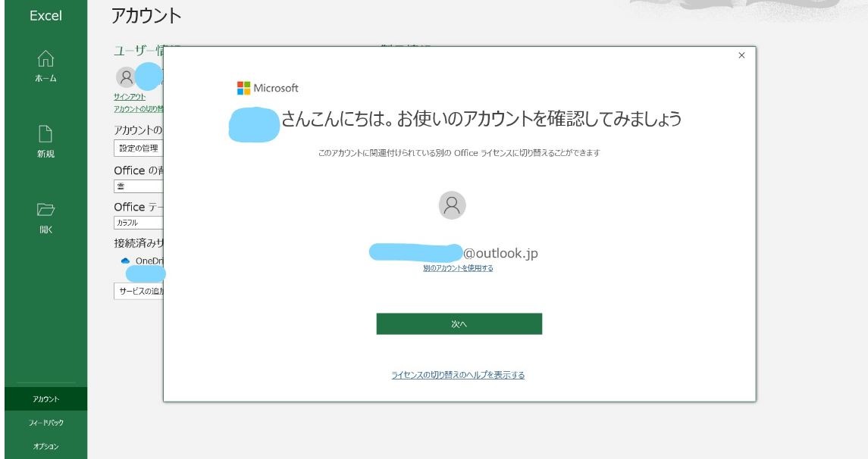Click the Microsoft logo in the dialog
This screenshot has width=868, height=459.
click(x=268, y=88)
